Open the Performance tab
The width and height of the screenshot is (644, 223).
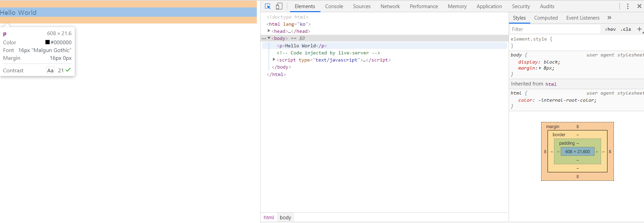(424, 6)
